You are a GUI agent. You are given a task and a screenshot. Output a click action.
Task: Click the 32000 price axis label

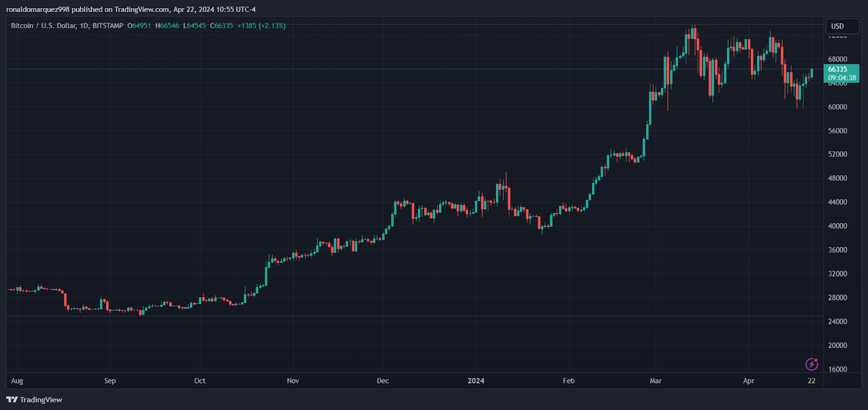(x=838, y=274)
